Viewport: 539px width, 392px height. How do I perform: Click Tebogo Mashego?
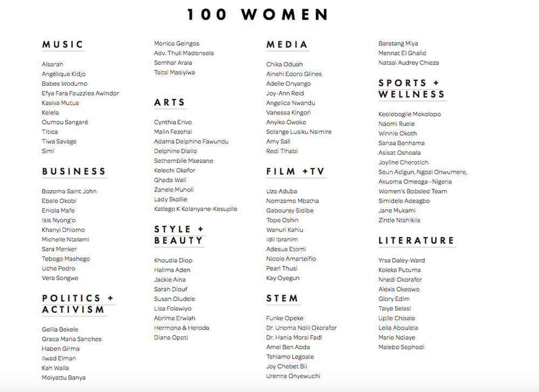[x=66, y=259]
